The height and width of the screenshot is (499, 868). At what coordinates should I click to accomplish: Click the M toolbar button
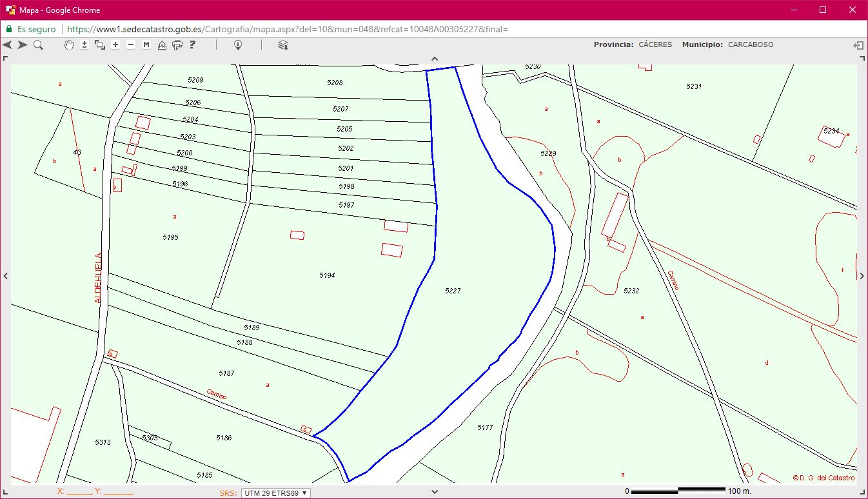146,44
